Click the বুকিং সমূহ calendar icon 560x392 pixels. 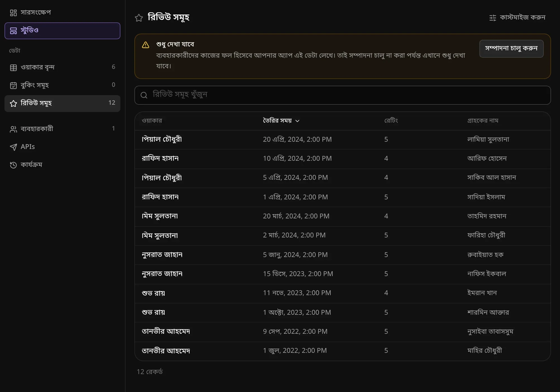(x=13, y=85)
